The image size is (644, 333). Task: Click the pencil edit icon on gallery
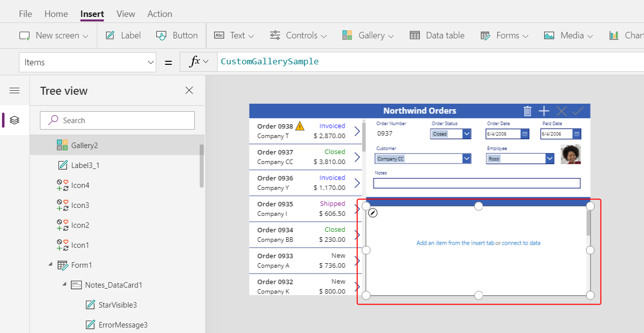click(x=373, y=213)
